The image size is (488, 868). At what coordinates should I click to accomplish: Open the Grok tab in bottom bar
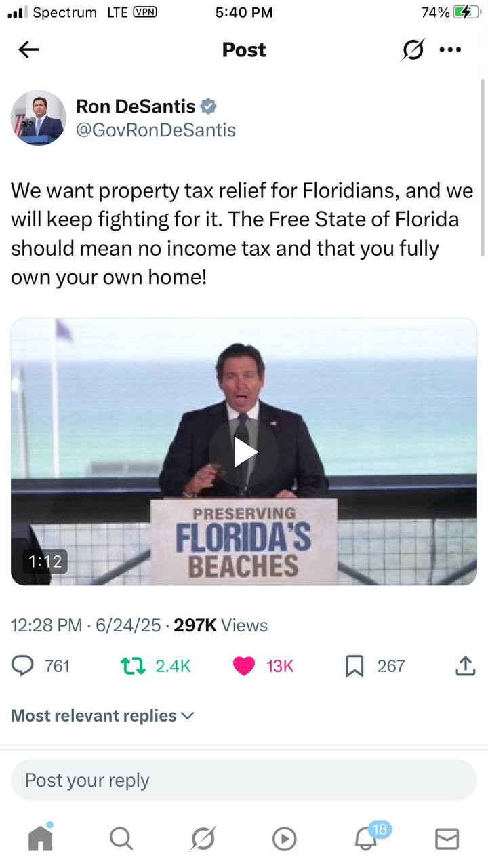[x=203, y=839]
